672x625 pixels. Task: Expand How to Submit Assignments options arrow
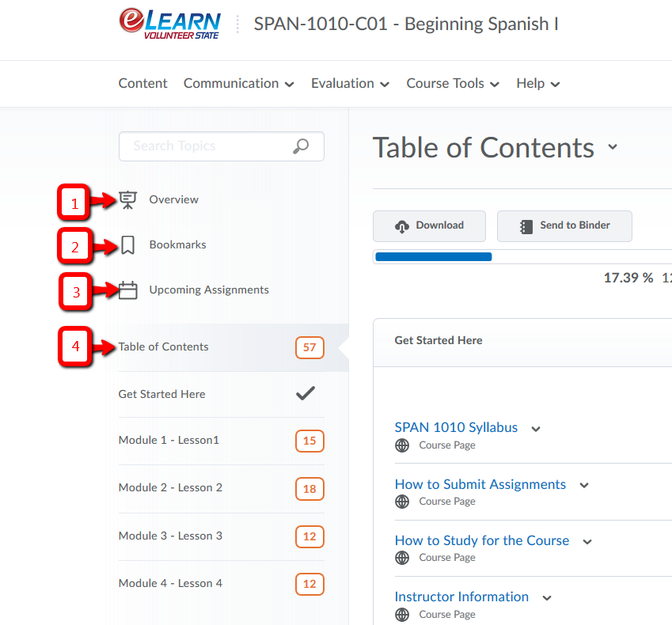(584, 486)
